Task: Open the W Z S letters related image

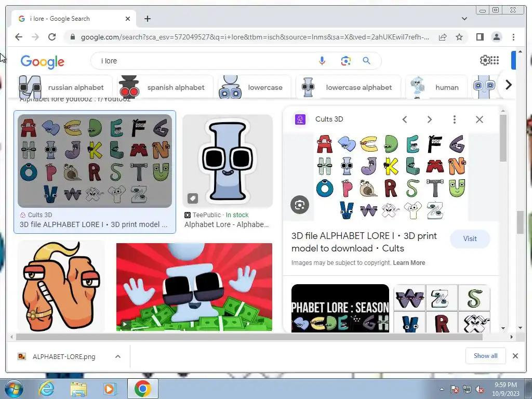Action: (x=442, y=308)
